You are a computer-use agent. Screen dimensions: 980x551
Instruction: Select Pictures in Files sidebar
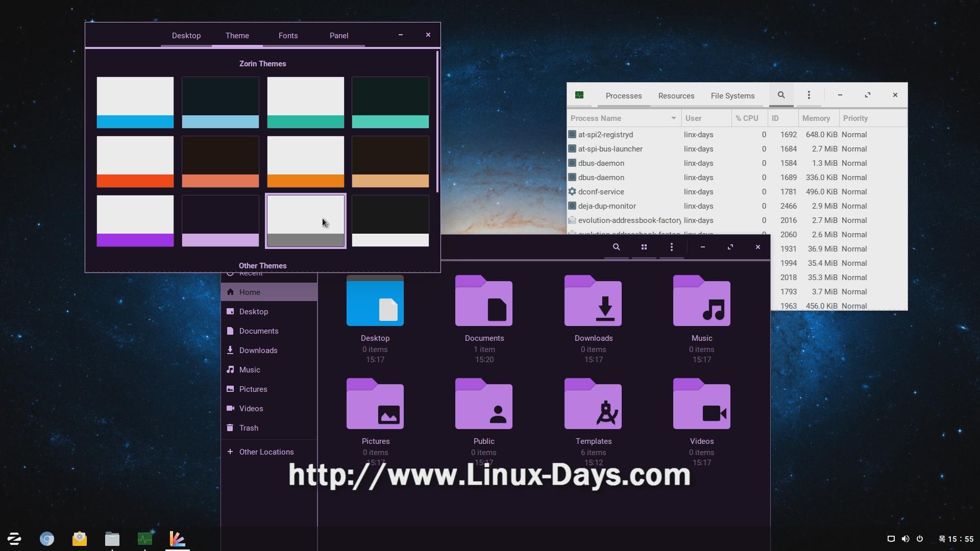click(269, 389)
